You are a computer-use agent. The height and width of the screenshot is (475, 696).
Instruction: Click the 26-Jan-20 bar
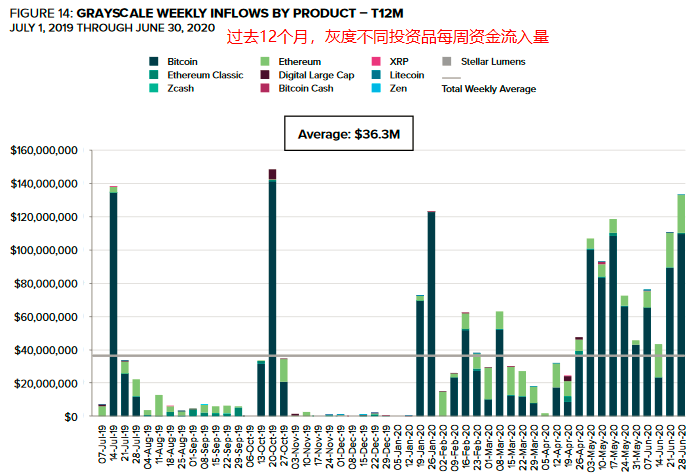[431, 313]
